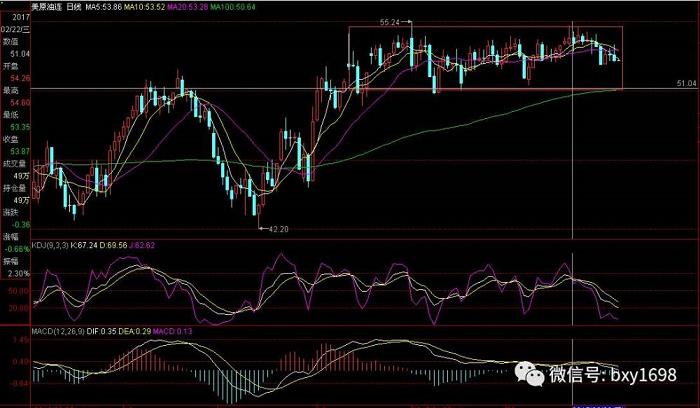Click the 51.04 value under 数值
Image resolution: width=700 pixels, height=408 pixels.
pyautogui.click(x=20, y=54)
